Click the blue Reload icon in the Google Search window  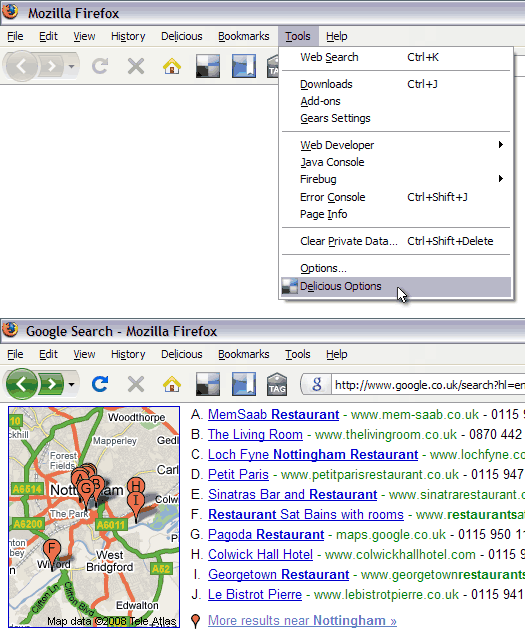coord(100,384)
